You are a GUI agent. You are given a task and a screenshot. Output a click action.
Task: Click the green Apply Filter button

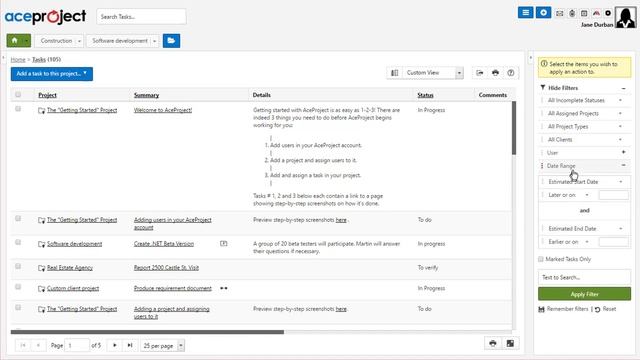tap(584, 294)
